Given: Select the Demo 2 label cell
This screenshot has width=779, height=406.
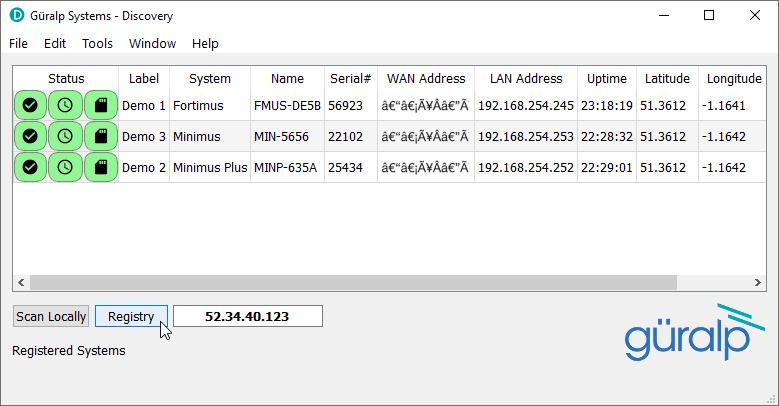Looking at the screenshot, I should pyautogui.click(x=144, y=167).
